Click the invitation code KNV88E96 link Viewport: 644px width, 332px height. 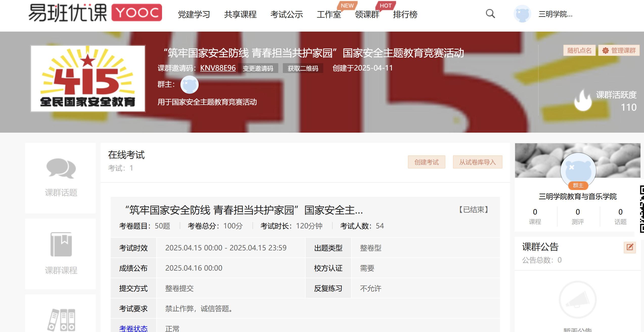(218, 68)
